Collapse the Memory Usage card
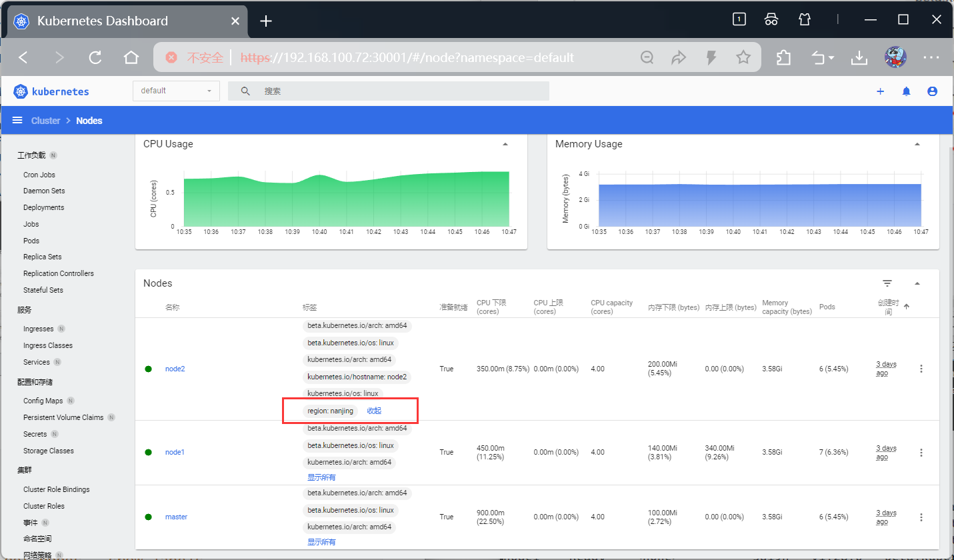Screen dimensions: 954x560 point(917,144)
